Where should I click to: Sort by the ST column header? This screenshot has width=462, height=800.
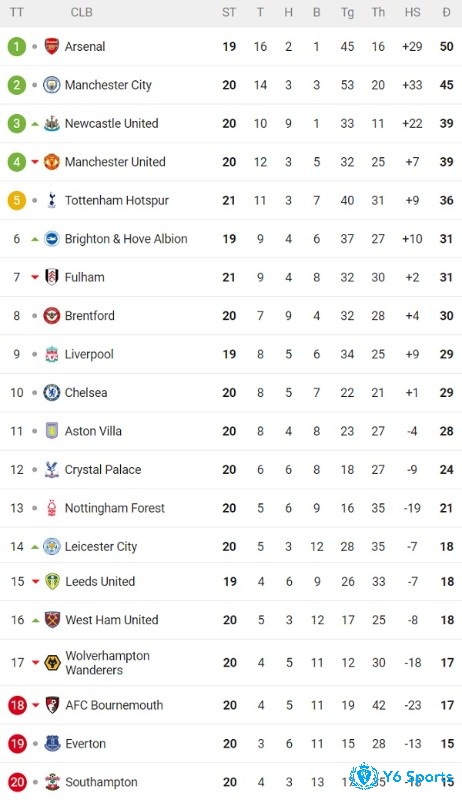click(229, 12)
